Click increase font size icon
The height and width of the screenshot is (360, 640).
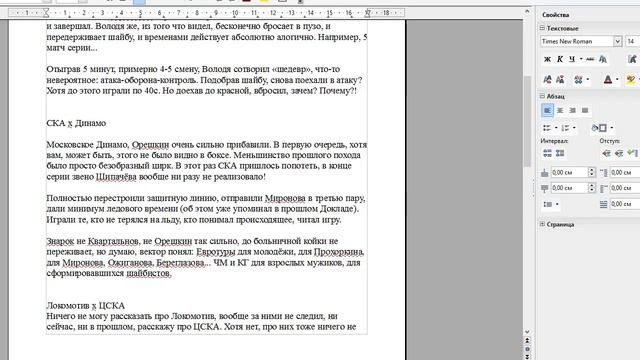click(x=547, y=79)
